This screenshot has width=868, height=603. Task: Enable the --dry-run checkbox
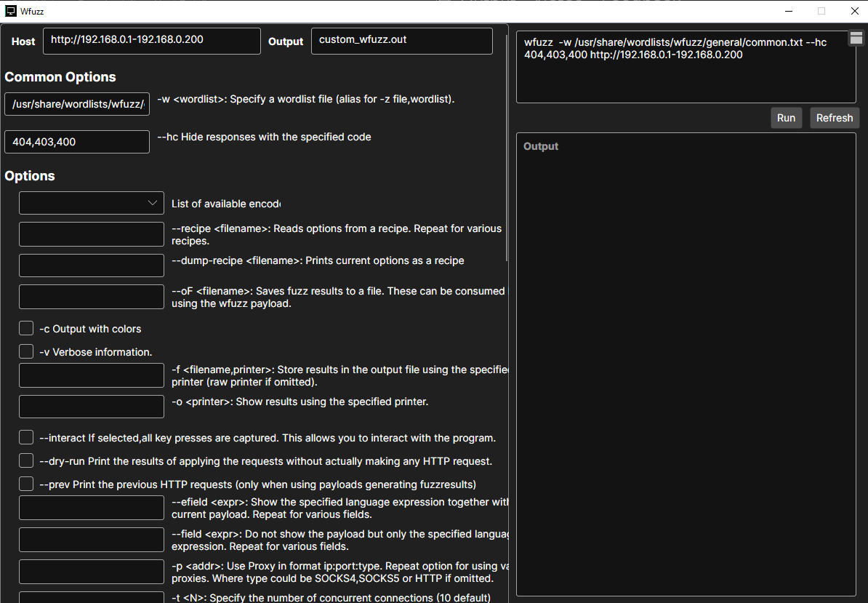[26, 461]
